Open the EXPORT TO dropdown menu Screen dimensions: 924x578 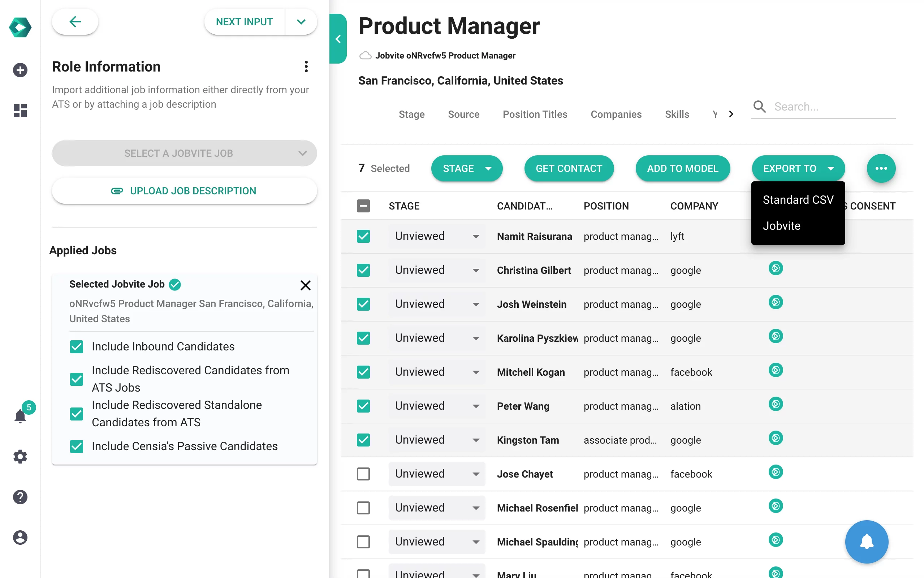(798, 168)
